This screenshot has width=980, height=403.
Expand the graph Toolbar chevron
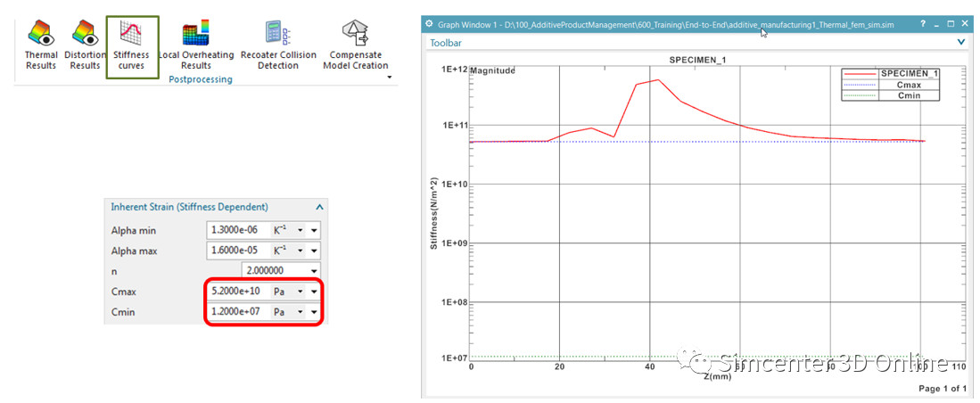click(960, 42)
